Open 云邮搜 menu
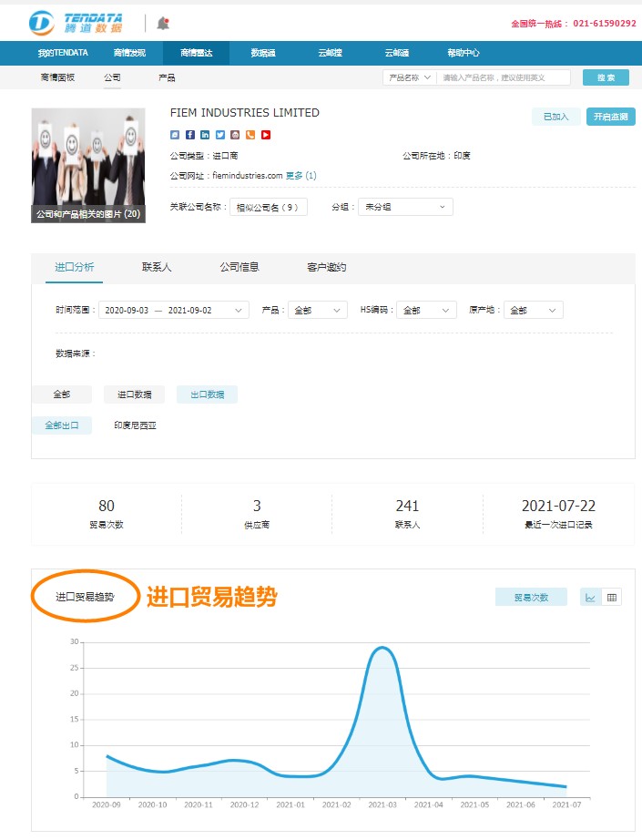The height and width of the screenshot is (840, 642). pyautogui.click(x=331, y=53)
